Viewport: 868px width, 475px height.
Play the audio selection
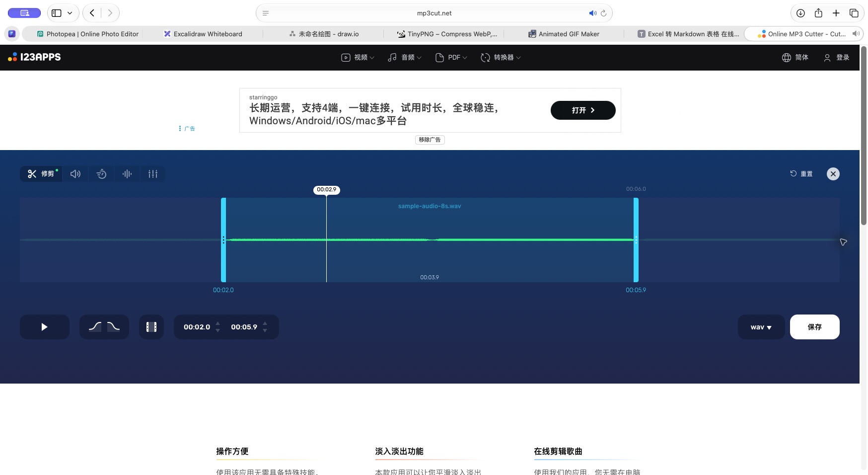click(45, 327)
